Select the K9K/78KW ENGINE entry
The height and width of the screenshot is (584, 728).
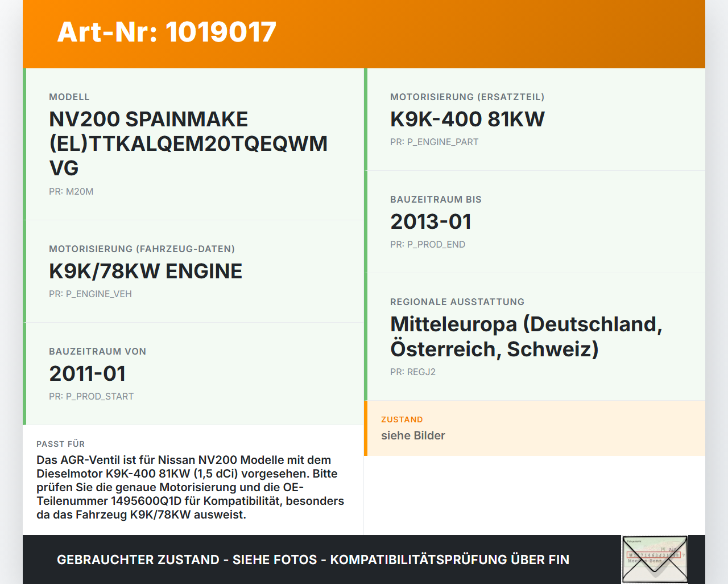coord(146,271)
